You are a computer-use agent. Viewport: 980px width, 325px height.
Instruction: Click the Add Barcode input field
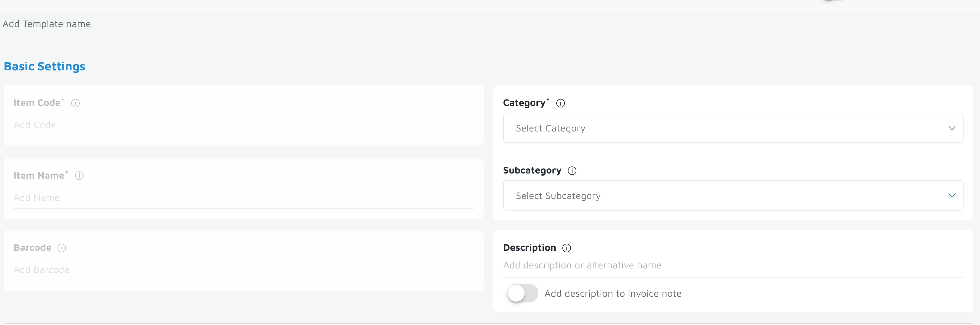point(243,270)
